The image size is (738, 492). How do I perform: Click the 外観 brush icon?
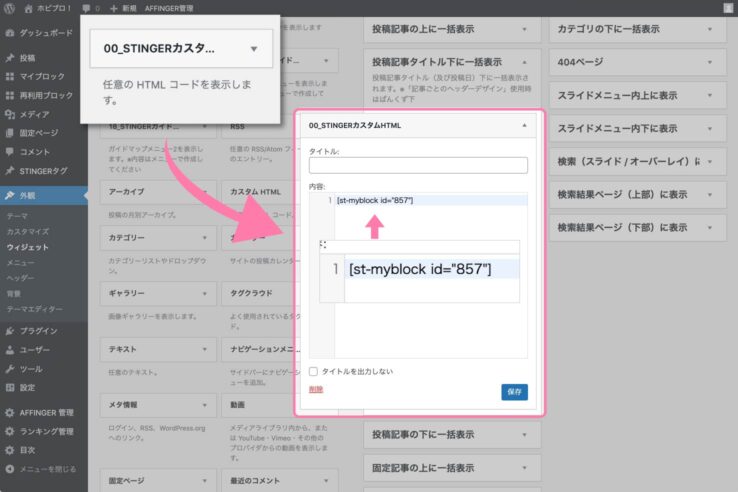[x=10, y=195]
